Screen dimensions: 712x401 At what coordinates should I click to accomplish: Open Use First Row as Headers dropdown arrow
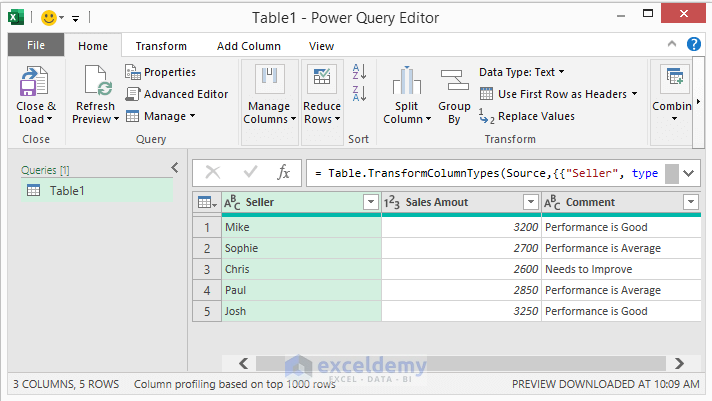coord(634,94)
